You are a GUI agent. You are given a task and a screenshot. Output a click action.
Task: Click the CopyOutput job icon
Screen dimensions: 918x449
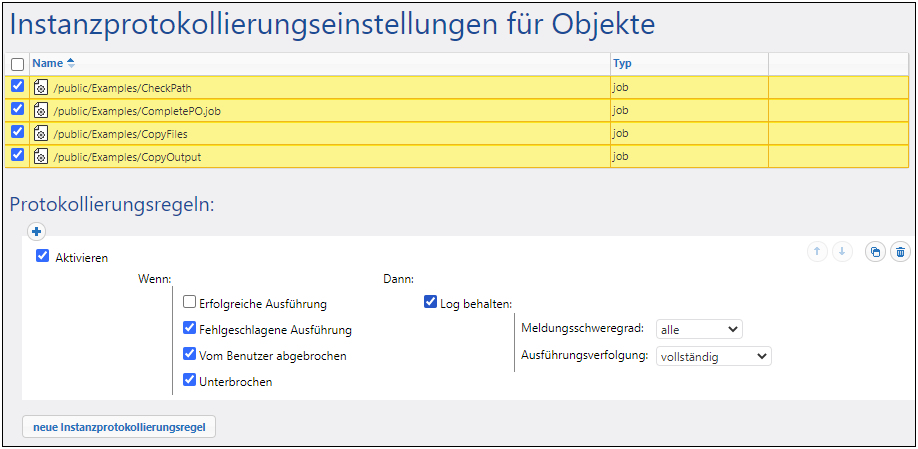coord(41,156)
